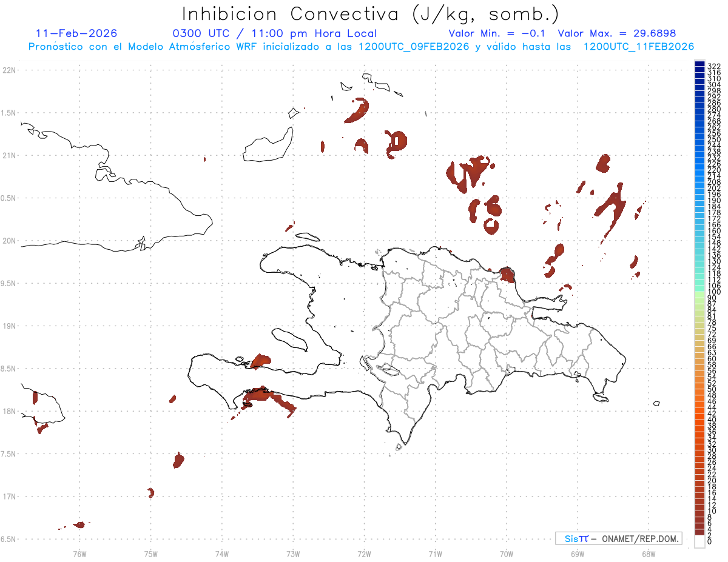The height and width of the screenshot is (562, 728).
Task: Click the '72W' longitude label
Action: pyautogui.click(x=364, y=554)
